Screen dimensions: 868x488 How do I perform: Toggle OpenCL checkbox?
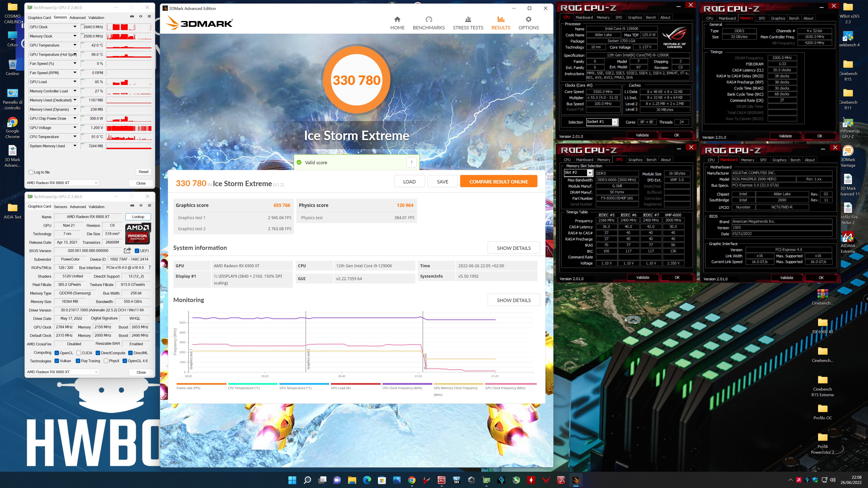click(x=57, y=353)
